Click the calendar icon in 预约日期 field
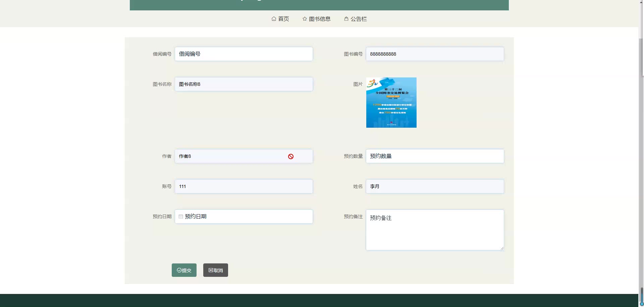Image resolution: width=644 pixels, height=307 pixels. pos(181,217)
